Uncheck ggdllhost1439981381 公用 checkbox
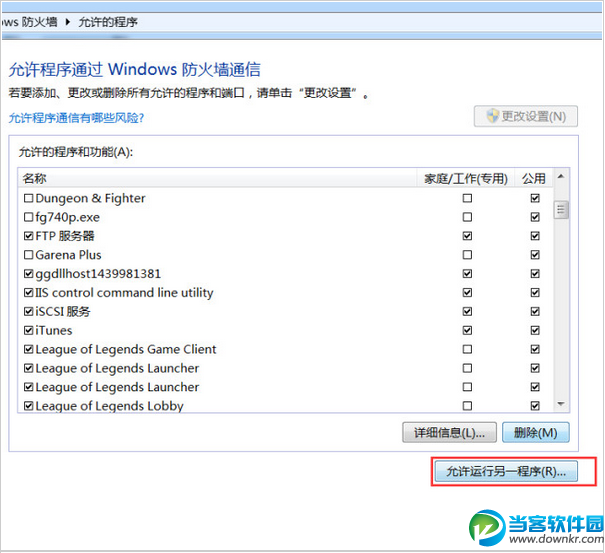The width and height of the screenshot is (605, 553). (x=535, y=274)
